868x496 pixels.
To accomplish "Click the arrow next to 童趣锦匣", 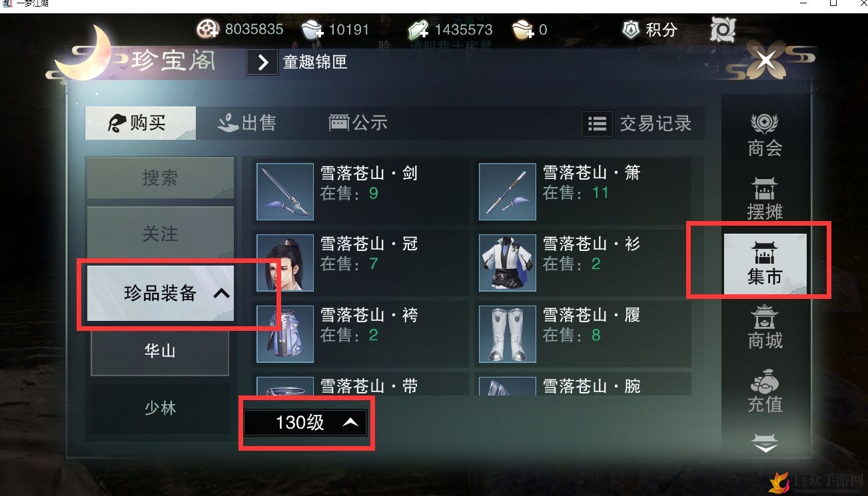I will tap(262, 63).
